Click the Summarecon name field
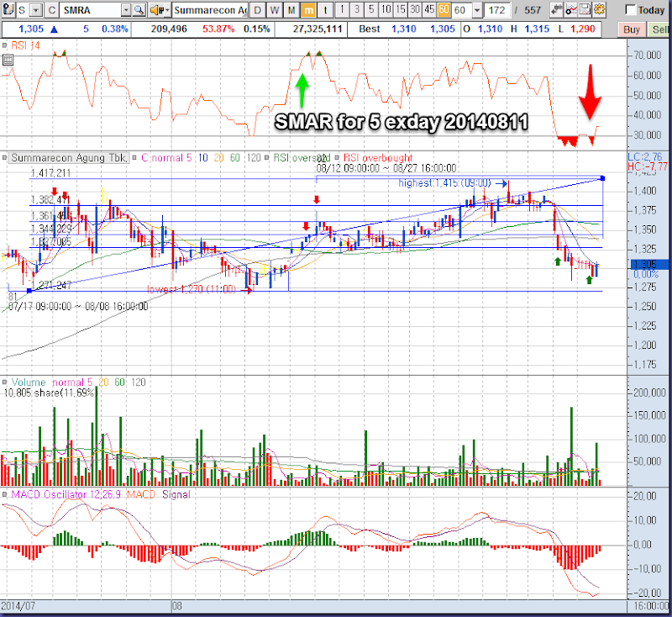Viewport: 672px width, 617px height. [210, 10]
